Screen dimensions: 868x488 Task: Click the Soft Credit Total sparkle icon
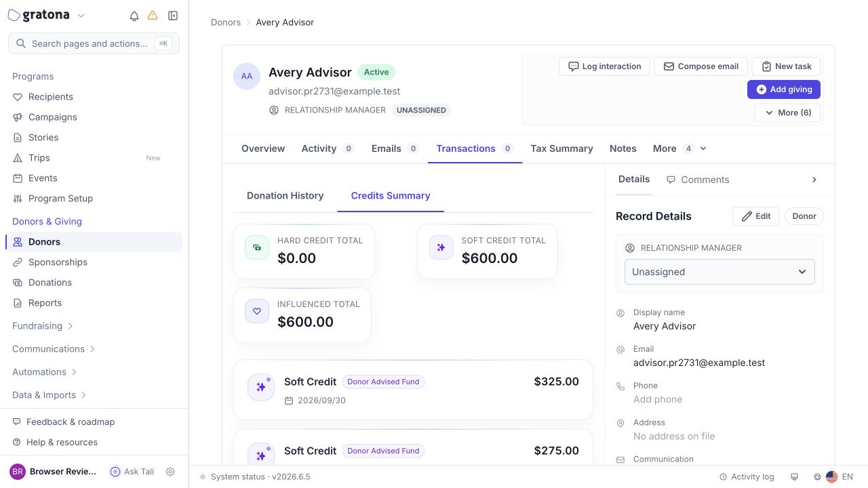[x=441, y=247]
